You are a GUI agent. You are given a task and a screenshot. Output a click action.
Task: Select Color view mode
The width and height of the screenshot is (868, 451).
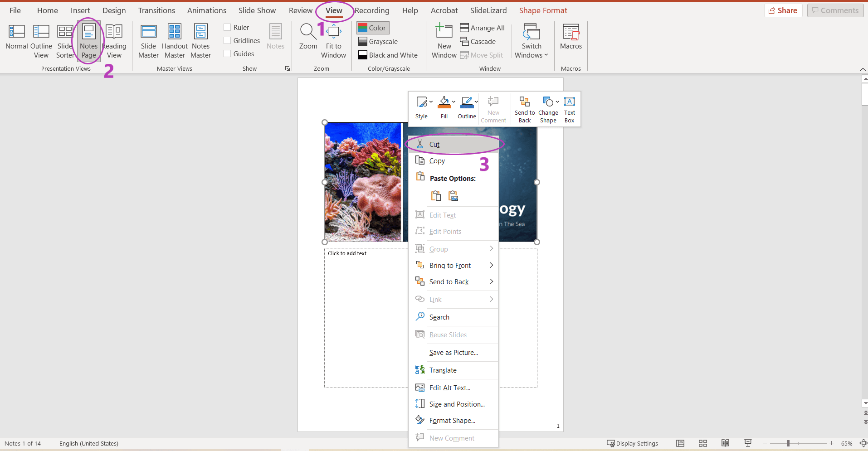click(x=372, y=28)
